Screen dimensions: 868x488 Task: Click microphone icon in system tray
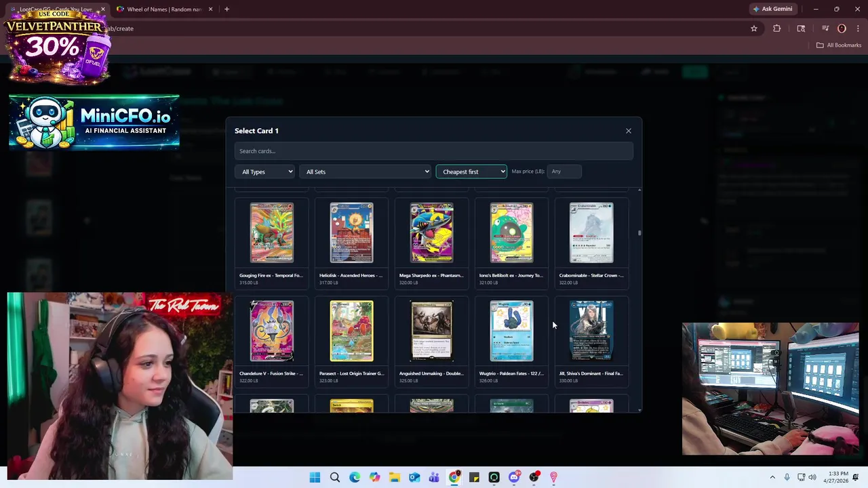coord(787,478)
